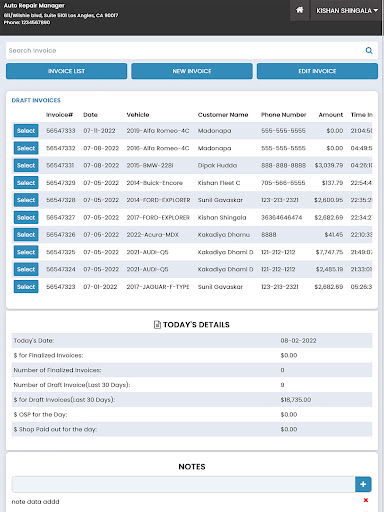Screen dimensions: 384x512
Task: Click date 07-01-2022 in last row
Action: (100, 287)
